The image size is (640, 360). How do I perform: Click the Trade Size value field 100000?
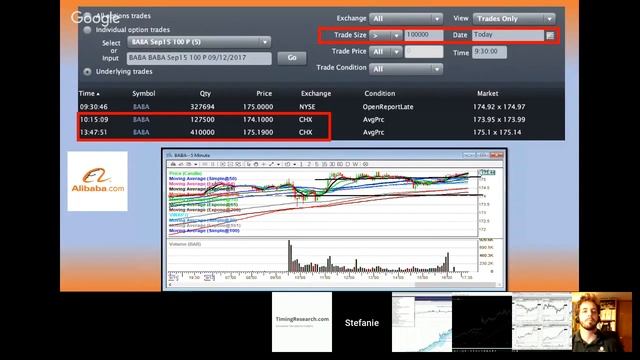424,35
